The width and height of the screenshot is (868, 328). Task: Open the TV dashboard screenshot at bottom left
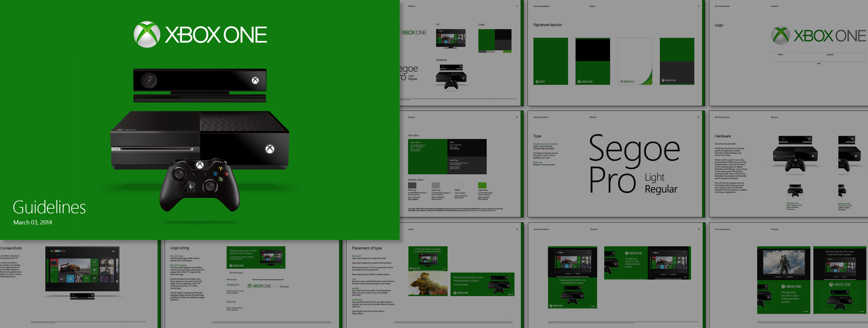coord(82,269)
